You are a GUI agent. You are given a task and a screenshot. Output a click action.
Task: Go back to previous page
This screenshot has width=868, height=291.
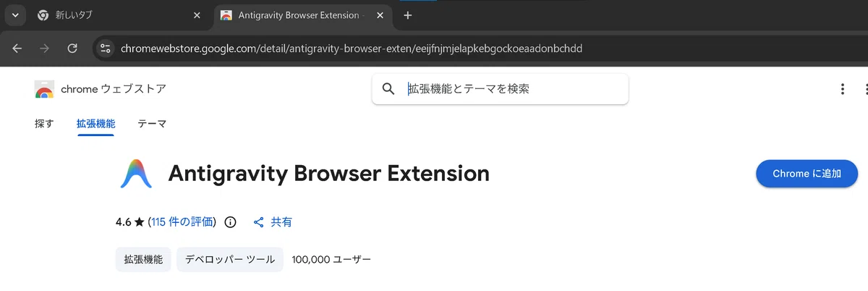[x=17, y=48]
